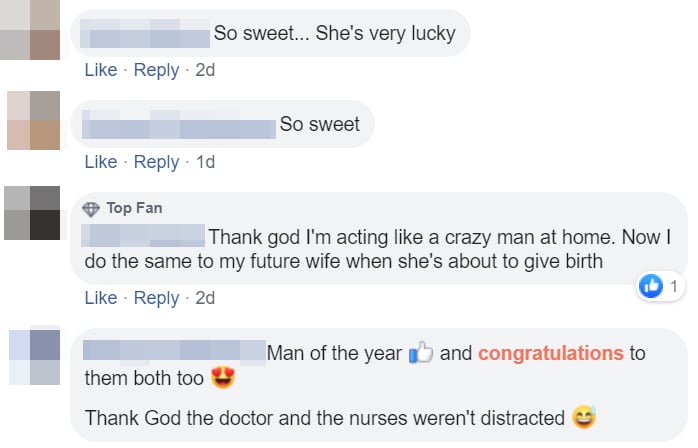This screenshot has width=698, height=448.
Task: Open the Top Fan commenter's avatar
Action: click(31, 212)
